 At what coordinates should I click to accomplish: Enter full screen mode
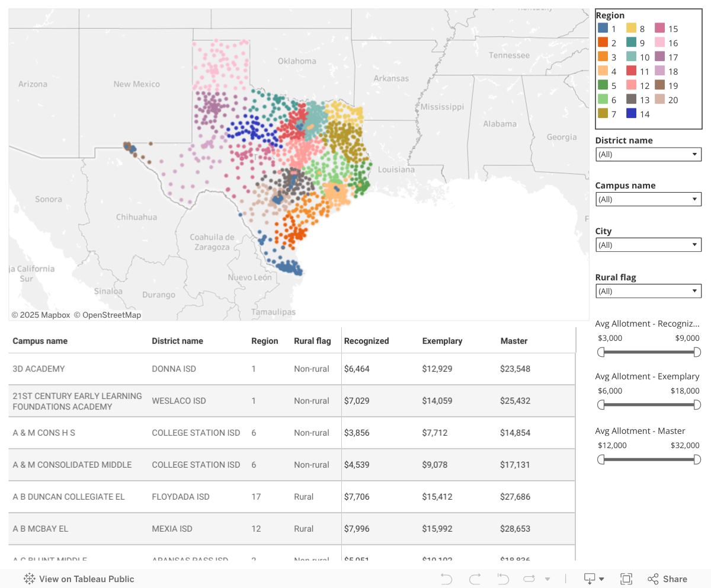tap(626, 579)
